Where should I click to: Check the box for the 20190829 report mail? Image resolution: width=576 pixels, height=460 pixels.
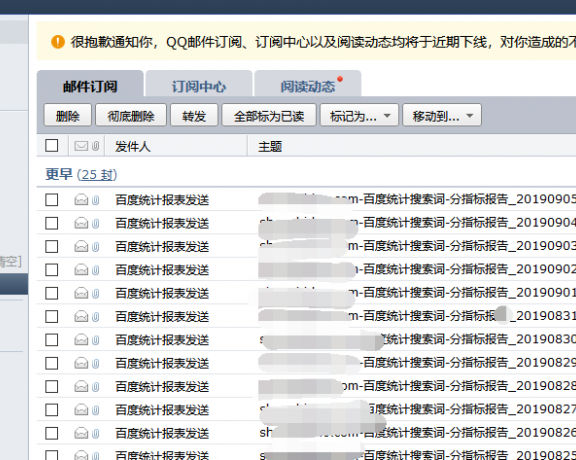[x=51, y=363]
